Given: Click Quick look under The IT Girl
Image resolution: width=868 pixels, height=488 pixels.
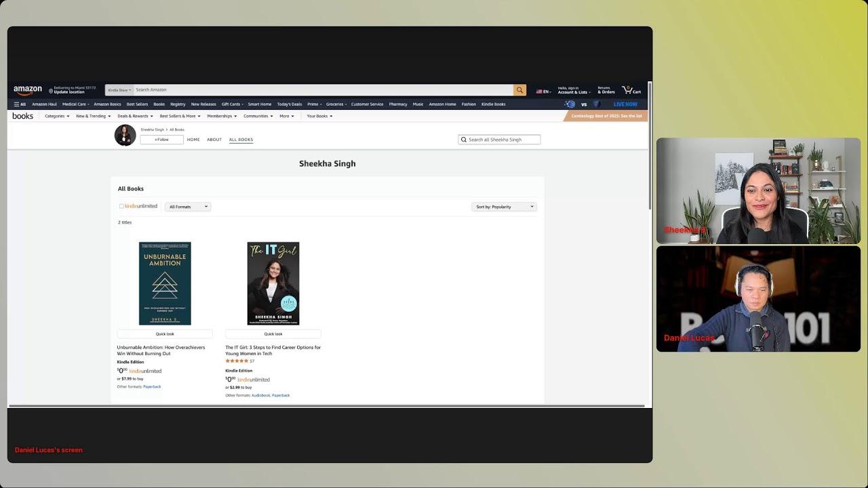Looking at the screenshot, I should pyautogui.click(x=273, y=333).
